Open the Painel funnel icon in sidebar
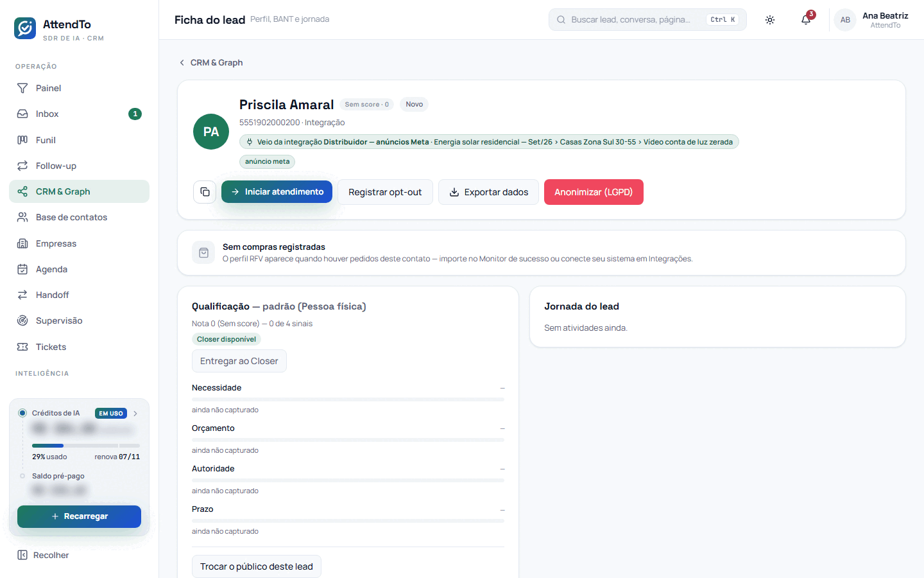924x578 pixels. (22, 88)
